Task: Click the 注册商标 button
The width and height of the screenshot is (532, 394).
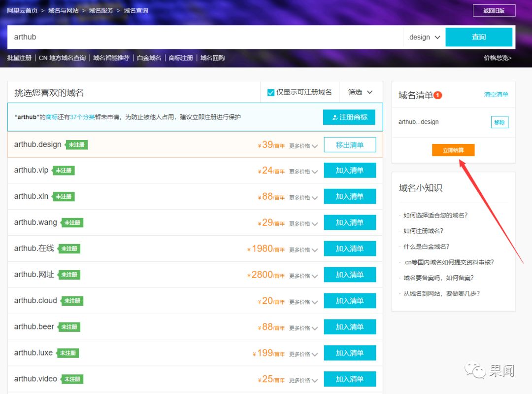Action: 349,117
